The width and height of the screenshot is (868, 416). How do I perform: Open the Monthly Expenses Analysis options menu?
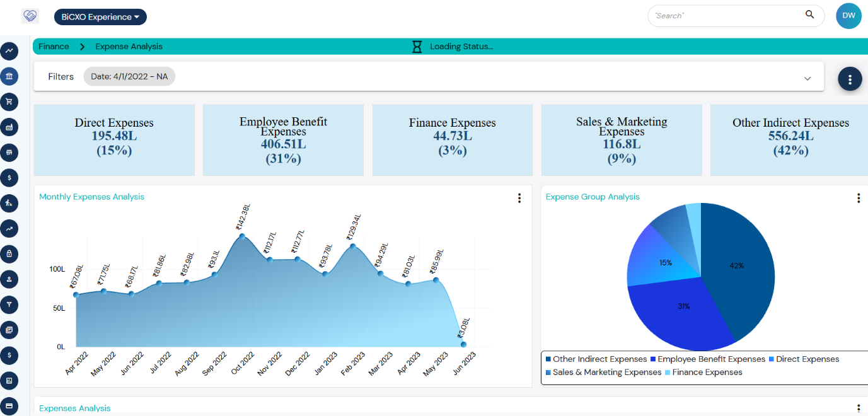(519, 198)
